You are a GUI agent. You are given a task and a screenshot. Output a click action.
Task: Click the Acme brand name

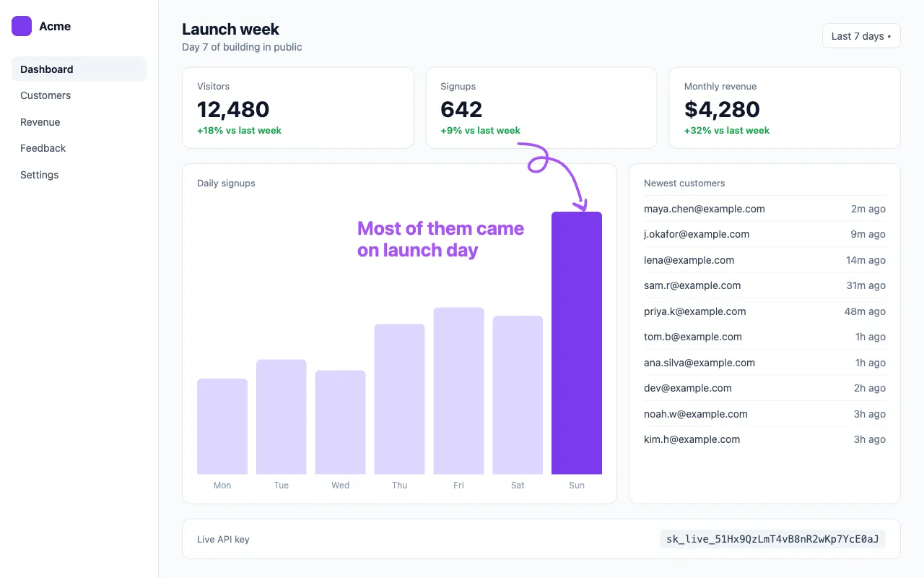coord(55,26)
